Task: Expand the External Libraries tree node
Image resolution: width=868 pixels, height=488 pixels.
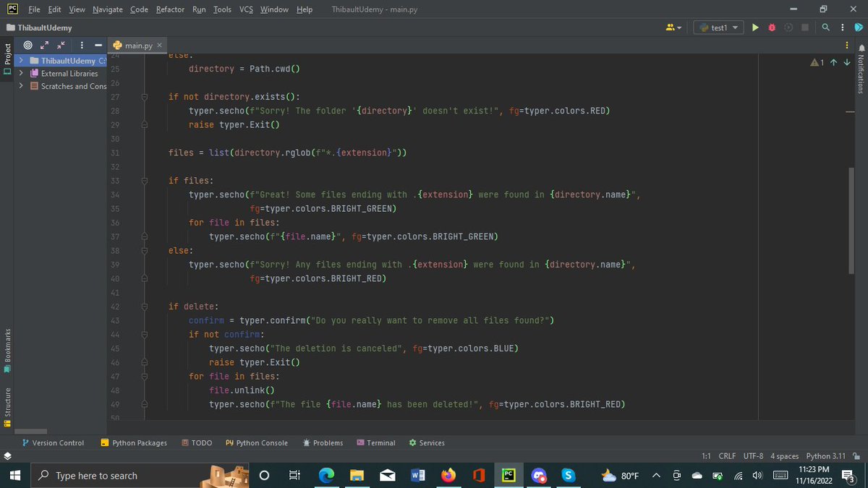Action: (x=21, y=73)
